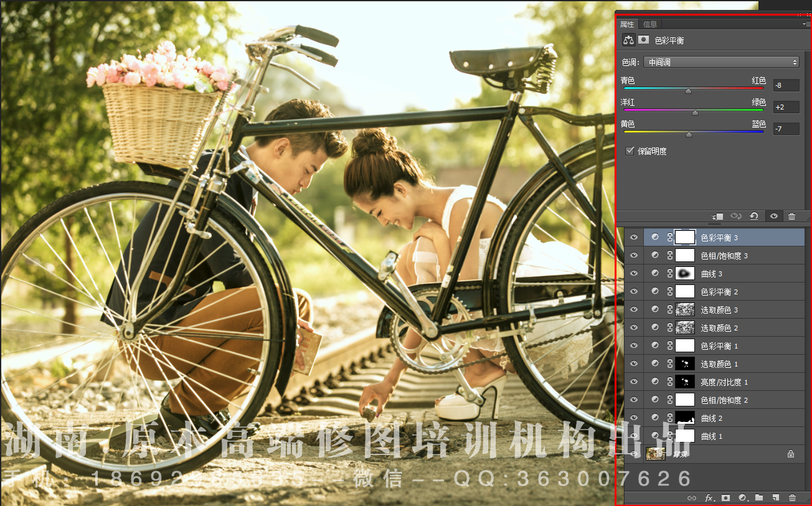
Task: Hide the 色彩平衡 3 layer
Action: coord(634,237)
